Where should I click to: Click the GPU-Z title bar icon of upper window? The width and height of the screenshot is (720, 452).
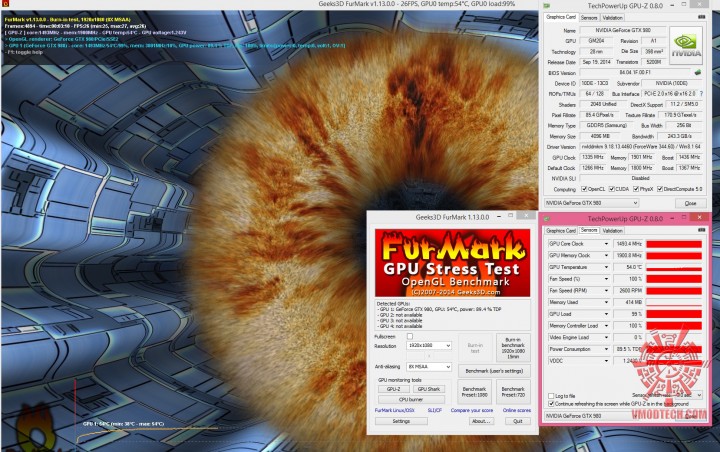coord(547,5)
